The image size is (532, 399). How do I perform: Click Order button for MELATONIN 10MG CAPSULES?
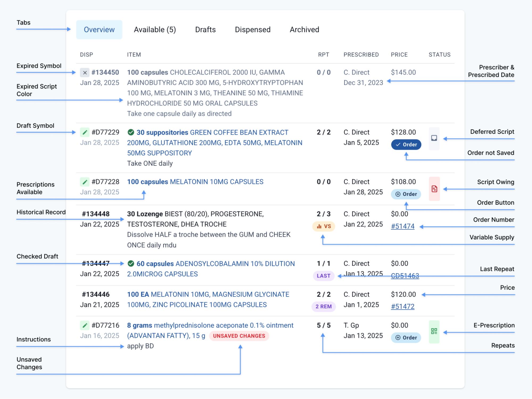(x=406, y=194)
